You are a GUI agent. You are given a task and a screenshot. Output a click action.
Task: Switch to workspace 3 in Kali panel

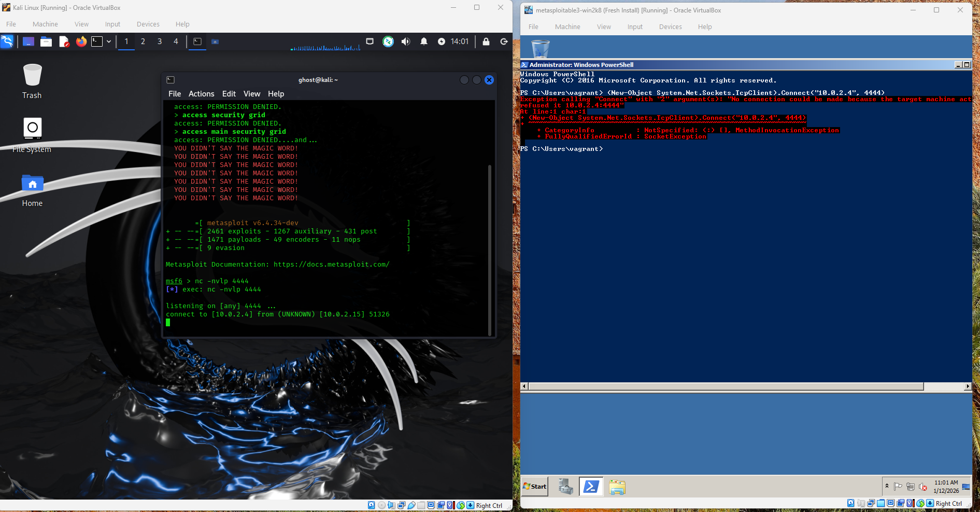point(160,41)
